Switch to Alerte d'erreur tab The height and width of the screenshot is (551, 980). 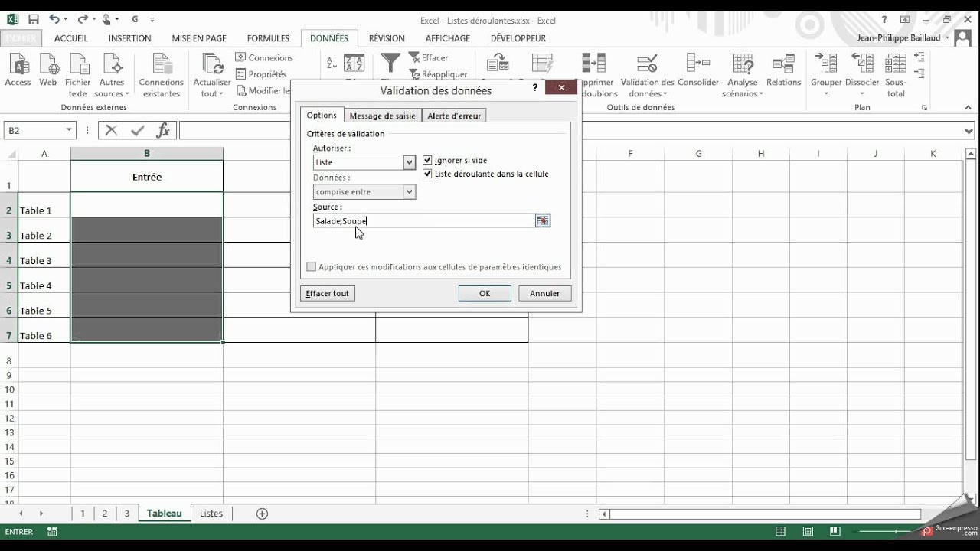click(x=454, y=116)
